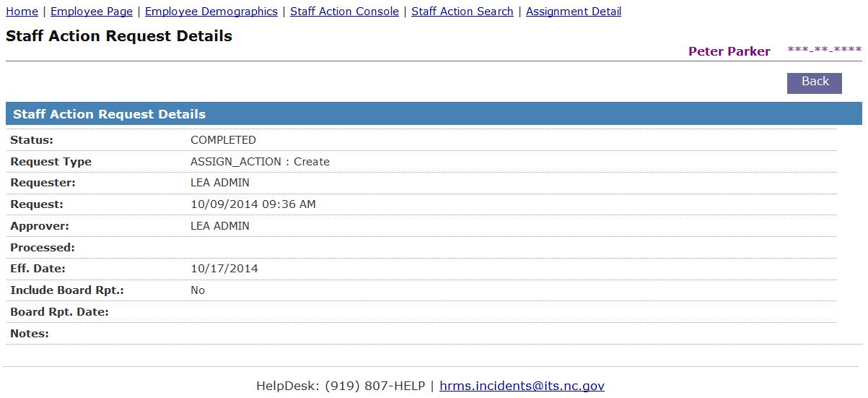The image size is (868, 398).
Task: Click the Peter Parker employee name
Action: point(729,51)
